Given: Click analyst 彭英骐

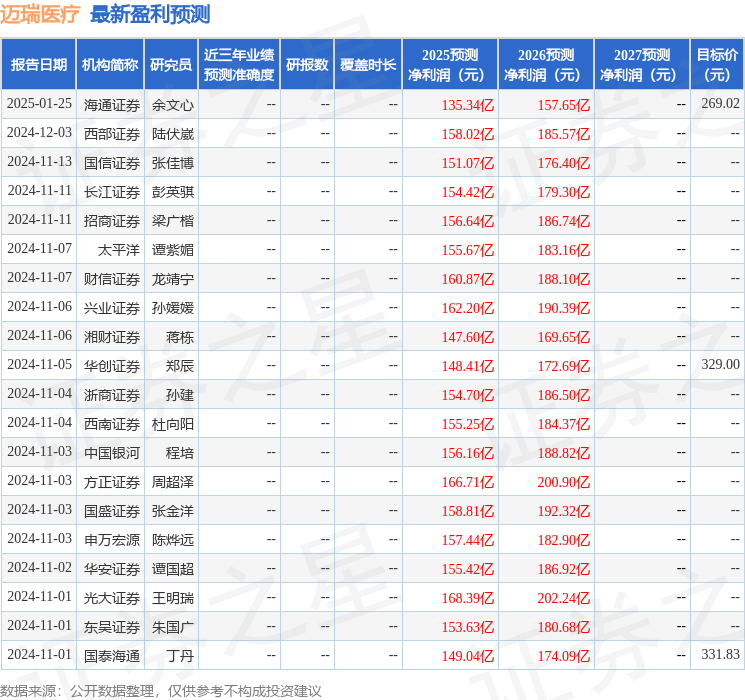Looking at the screenshot, I should click(x=173, y=192).
